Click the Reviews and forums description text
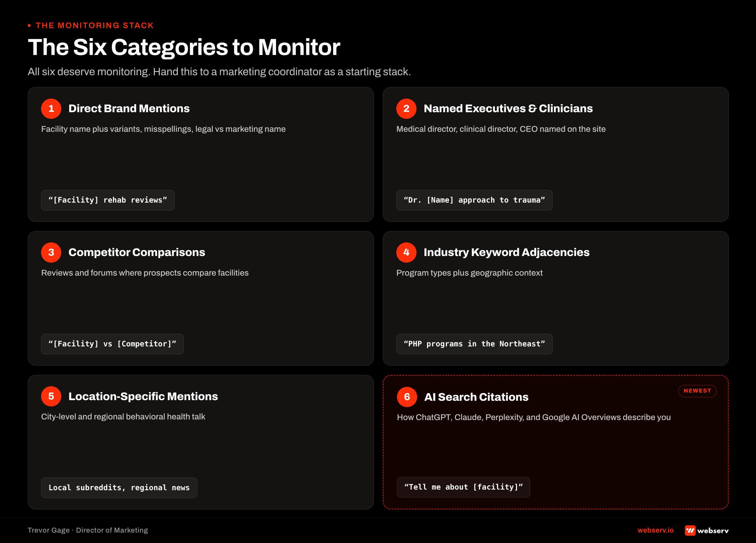 pyautogui.click(x=145, y=273)
